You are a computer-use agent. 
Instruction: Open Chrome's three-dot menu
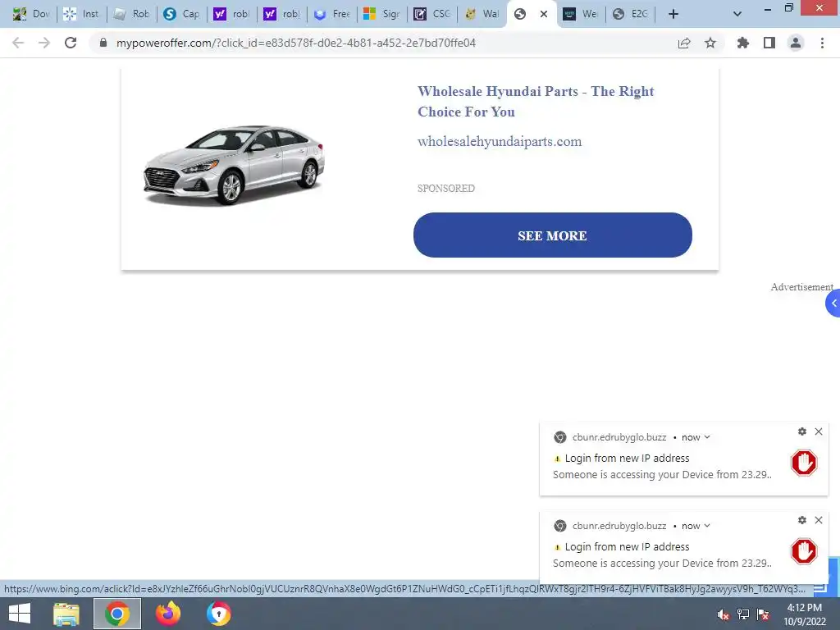(x=822, y=43)
